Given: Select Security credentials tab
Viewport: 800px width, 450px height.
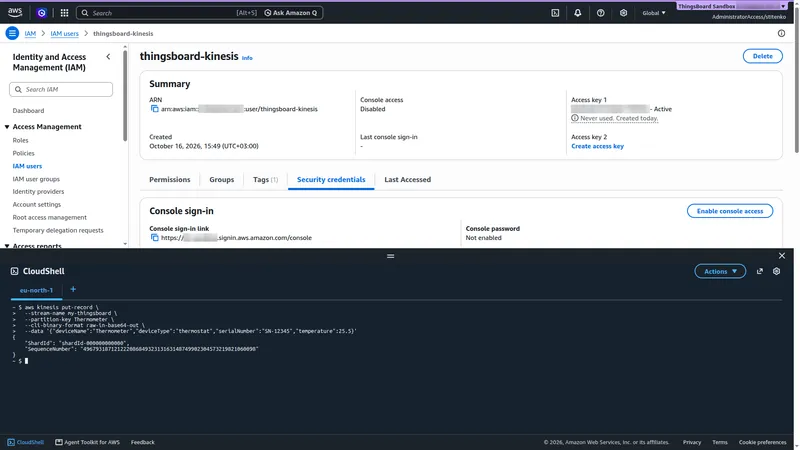Looking at the screenshot, I should (x=331, y=180).
